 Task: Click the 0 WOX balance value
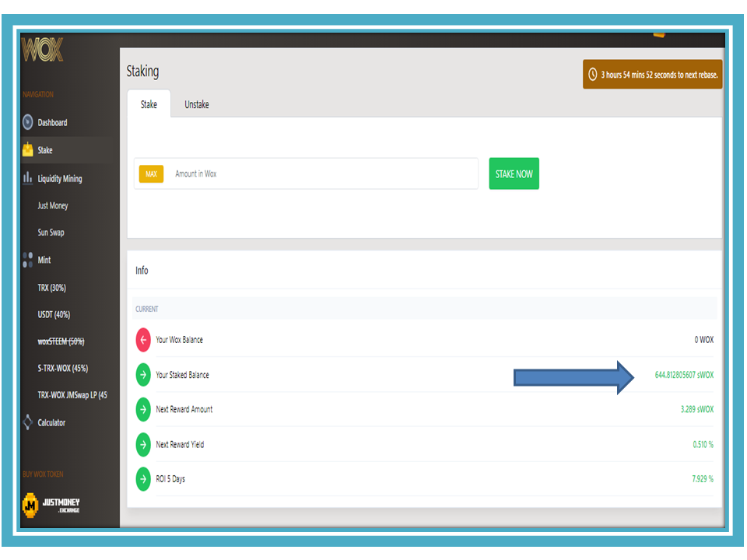[x=703, y=340]
